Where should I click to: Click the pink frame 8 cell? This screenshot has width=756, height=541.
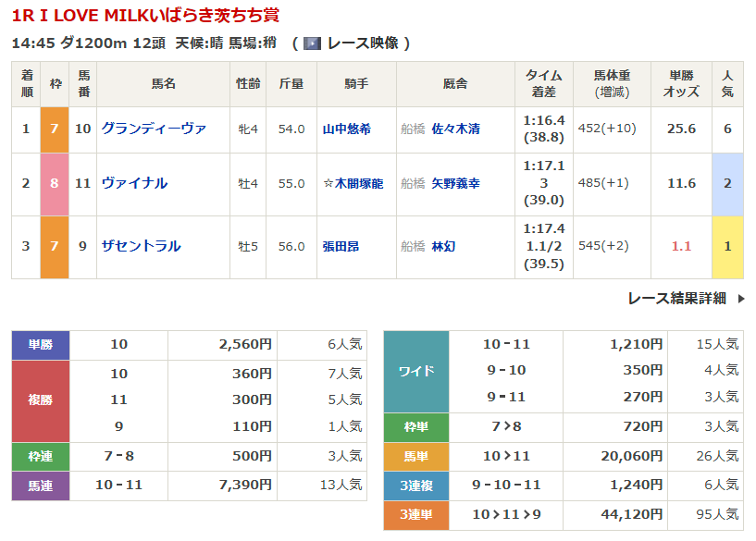(55, 183)
